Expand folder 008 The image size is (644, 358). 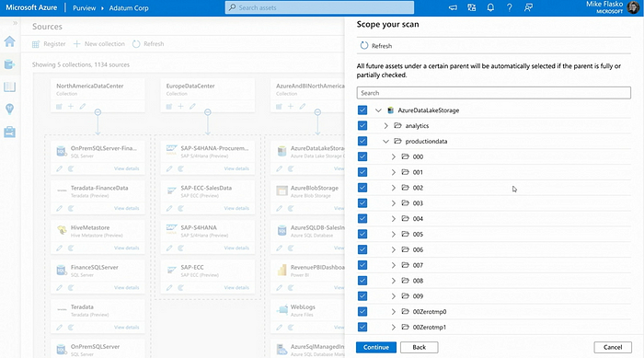point(394,281)
